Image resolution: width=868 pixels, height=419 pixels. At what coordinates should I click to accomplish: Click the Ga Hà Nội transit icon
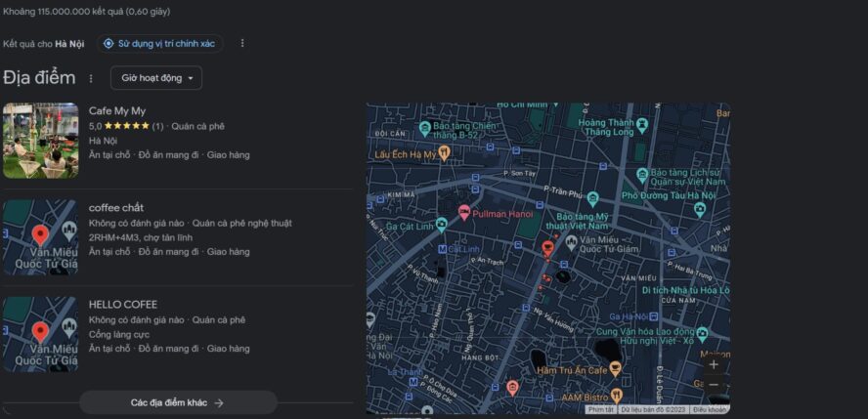654,316
